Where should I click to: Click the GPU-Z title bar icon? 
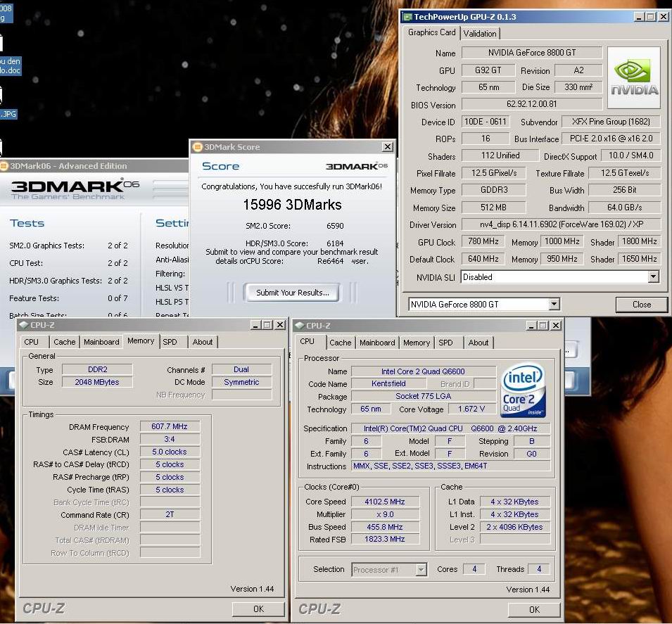coord(407,17)
